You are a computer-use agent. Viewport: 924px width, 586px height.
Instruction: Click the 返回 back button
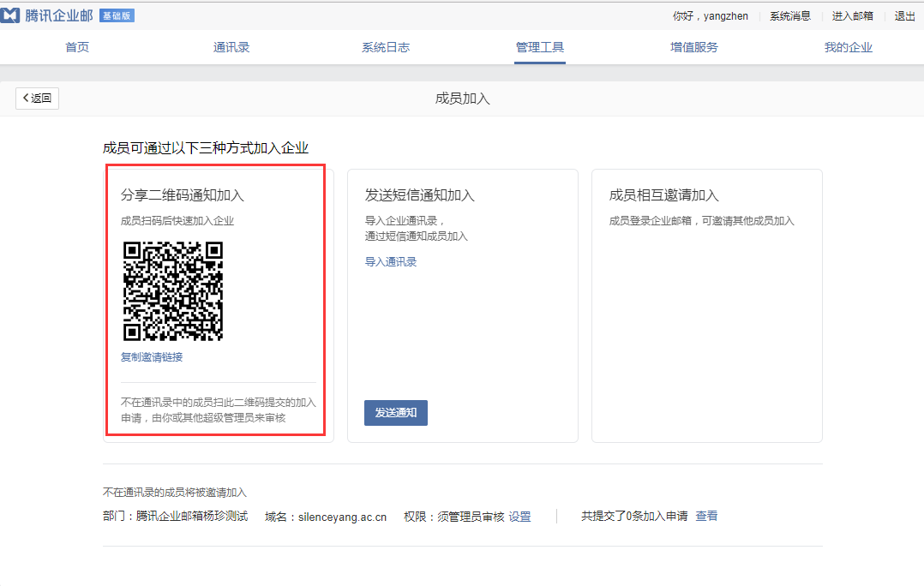click(37, 98)
